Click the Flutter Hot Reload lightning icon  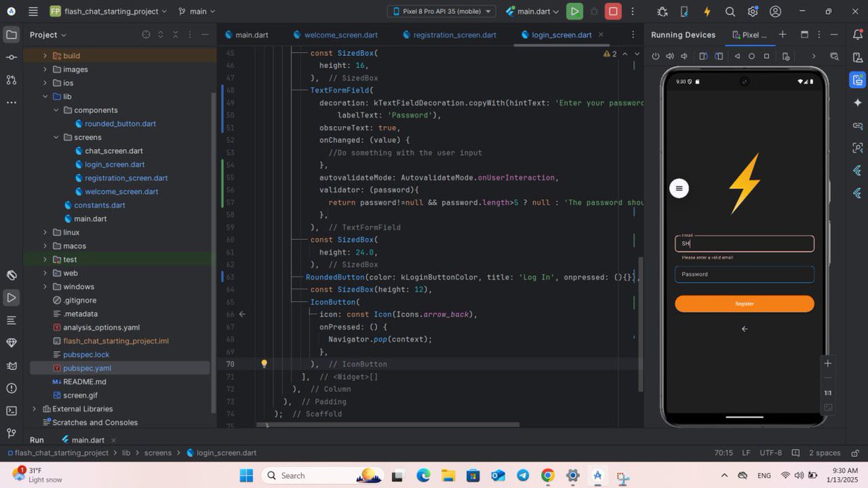point(707,12)
